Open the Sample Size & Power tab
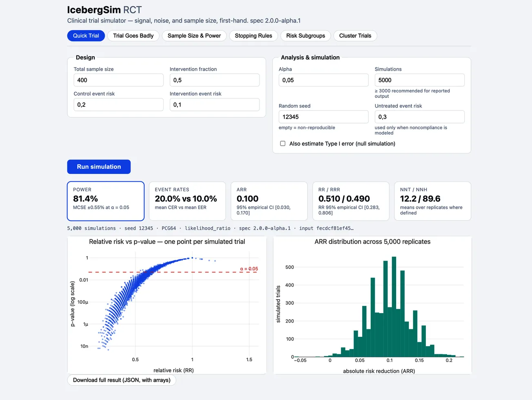 (x=194, y=36)
